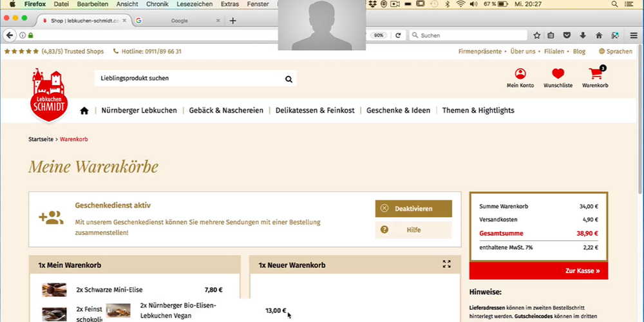Open a new tab with plus button
Image resolution: width=644 pixels, height=322 pixels.
click(x=232, y=21)
